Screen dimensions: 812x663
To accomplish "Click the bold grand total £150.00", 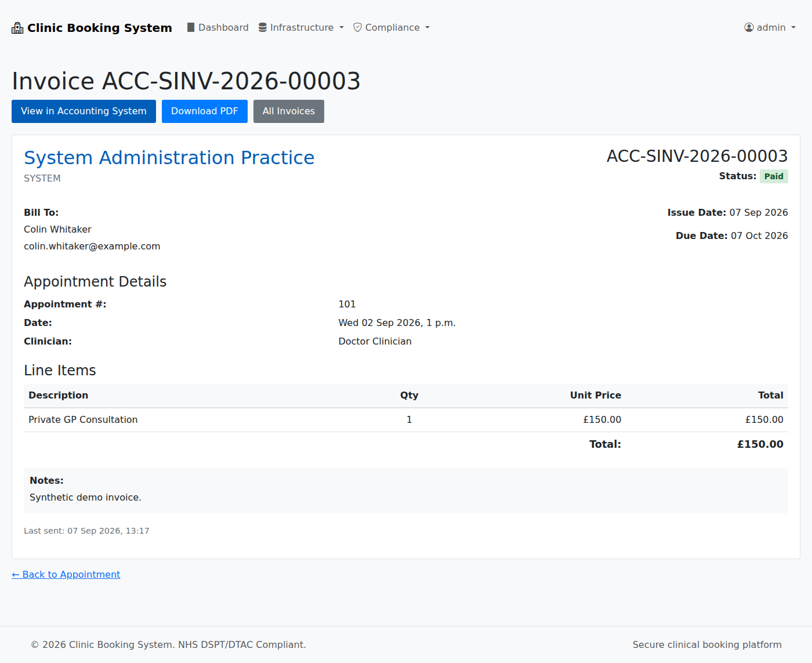I will pos(760,444).
